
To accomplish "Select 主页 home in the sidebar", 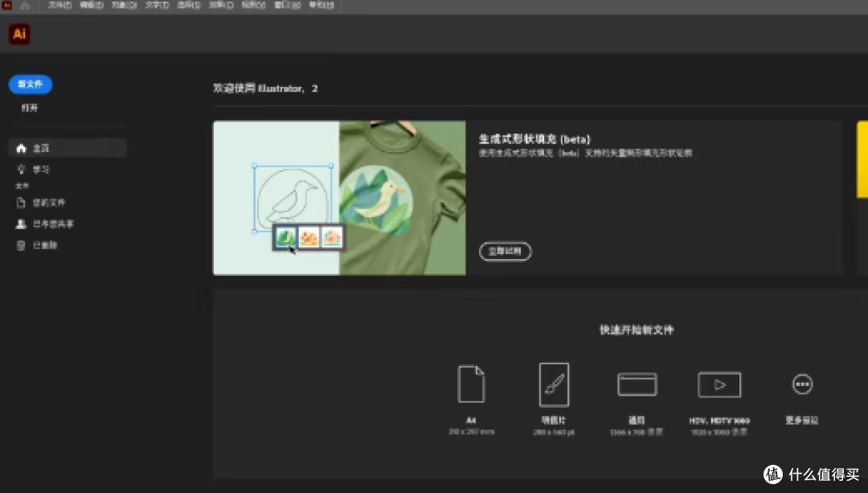I will pyautogui.click(x=68, y=148).
